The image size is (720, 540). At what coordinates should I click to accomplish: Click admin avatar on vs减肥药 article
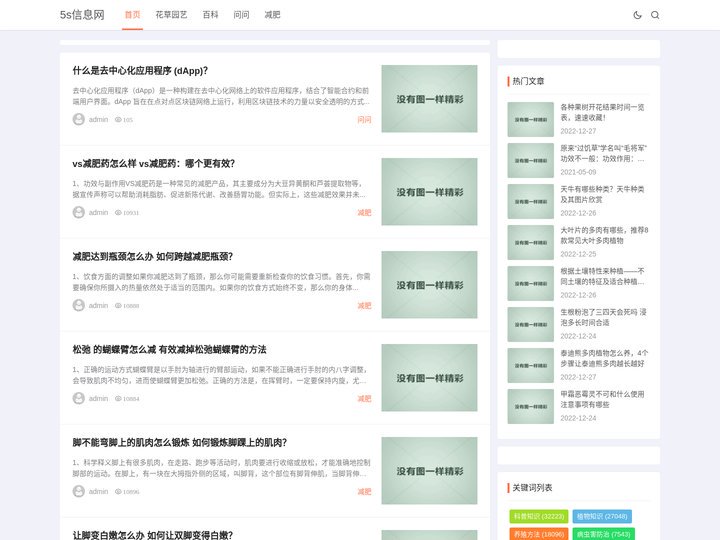coord(79,212)
